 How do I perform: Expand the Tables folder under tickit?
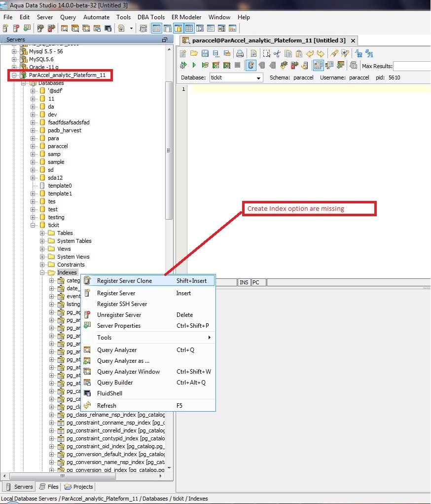[x=42, y=233]
